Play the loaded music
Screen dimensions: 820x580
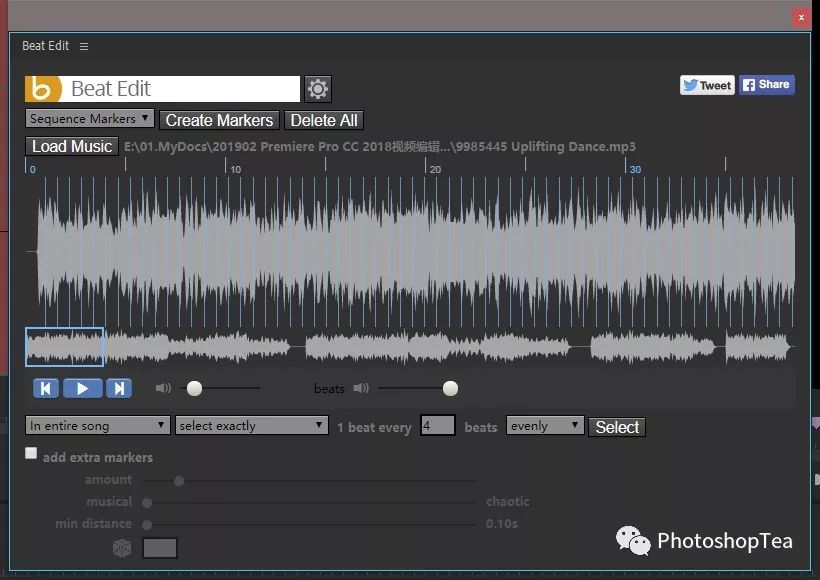[83, 389]
